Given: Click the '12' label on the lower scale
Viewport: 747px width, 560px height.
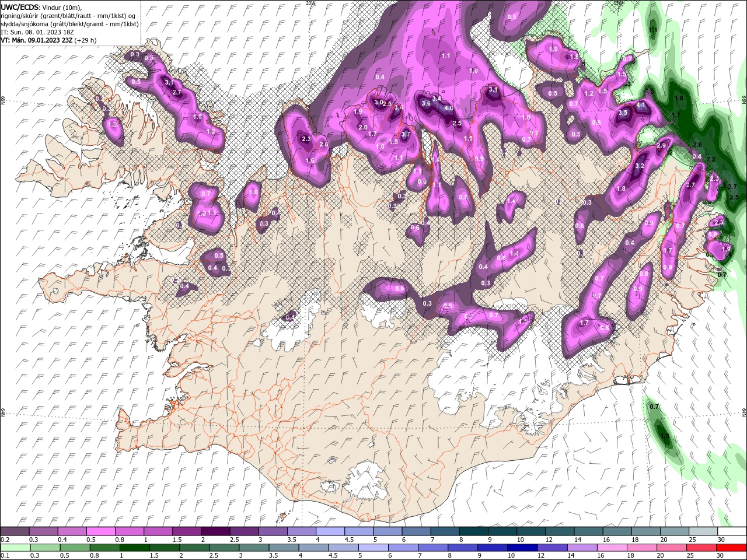Looking at the screenshot, I should pyautogui.click(x=541, y=556).
